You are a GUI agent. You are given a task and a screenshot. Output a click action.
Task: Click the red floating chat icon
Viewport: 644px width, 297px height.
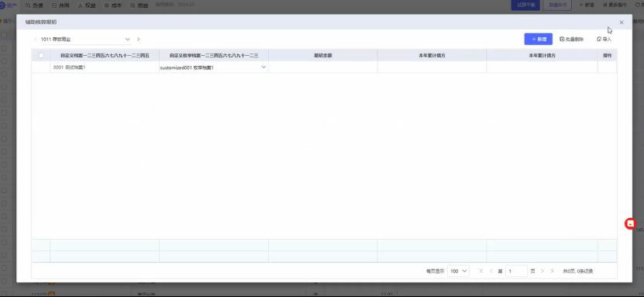coord(630,223)
